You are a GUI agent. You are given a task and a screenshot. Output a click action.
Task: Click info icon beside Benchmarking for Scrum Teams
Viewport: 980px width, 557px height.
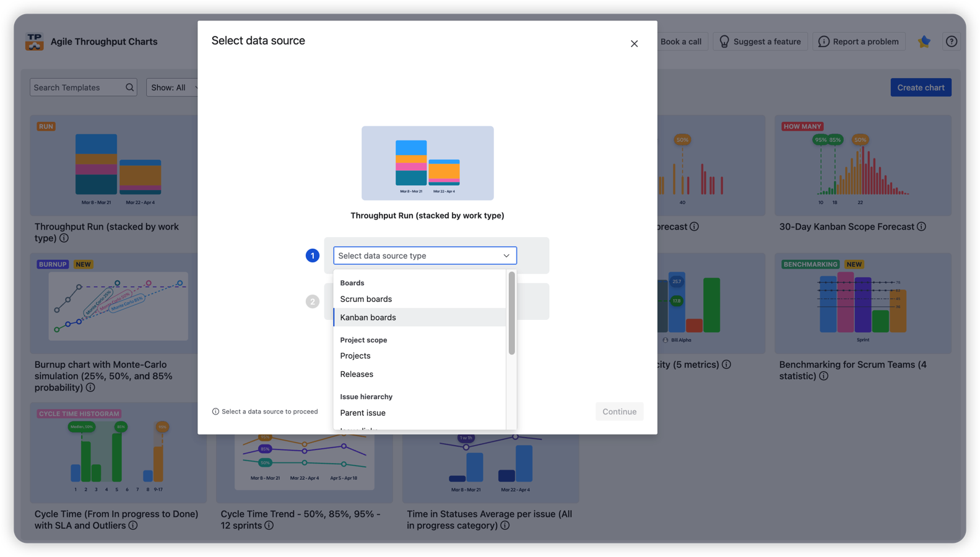tap(824, 376)
